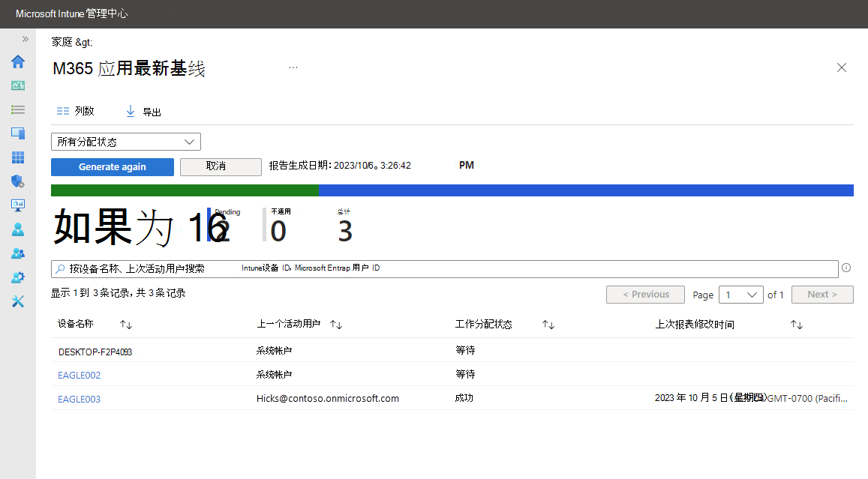Sort by 设备名称 column arrows
The image size is (868, 479).
[126, 325]
